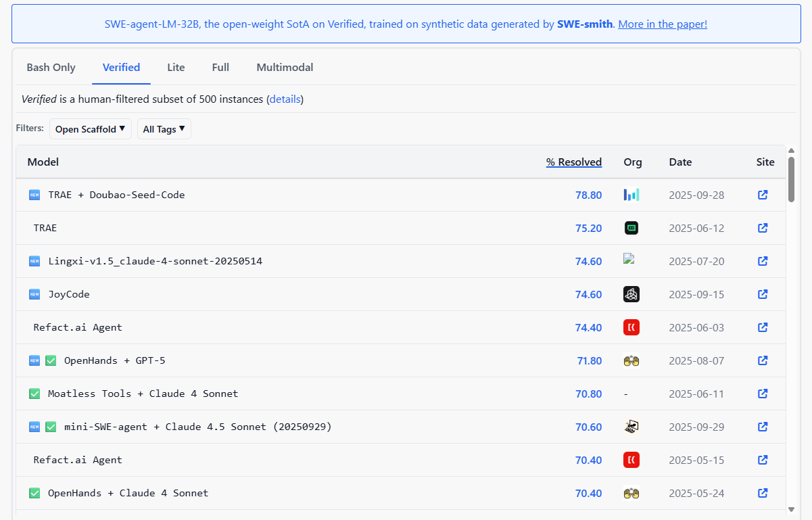Open site link for TRAE 75.20 row
The width and height of the screenshot is (812, 520).
pos(763,228)
